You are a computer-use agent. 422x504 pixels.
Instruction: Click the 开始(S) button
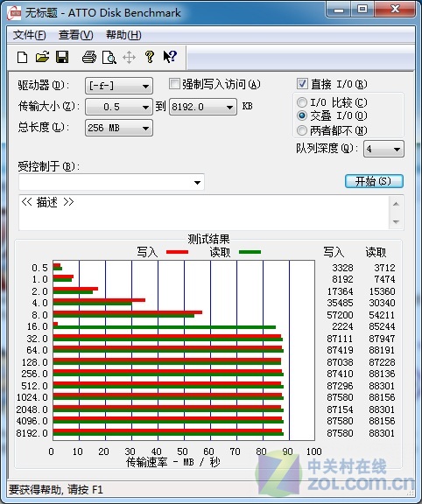[374, 181]
